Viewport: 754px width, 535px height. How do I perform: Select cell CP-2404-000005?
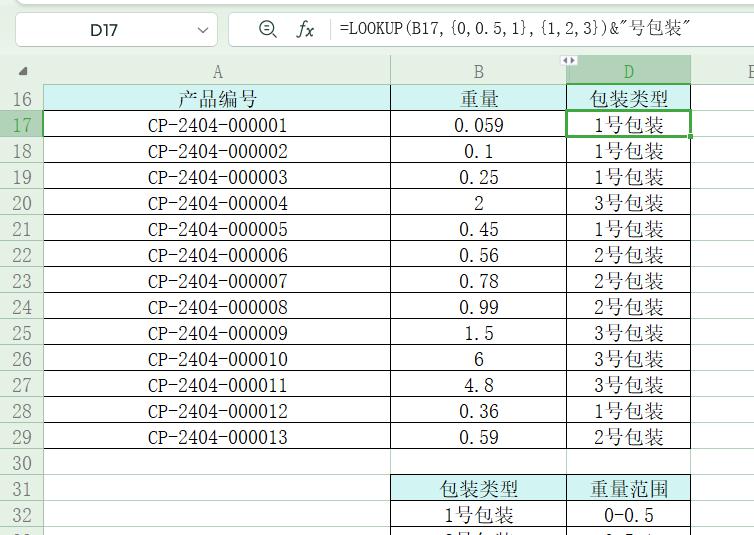point(217,228)
